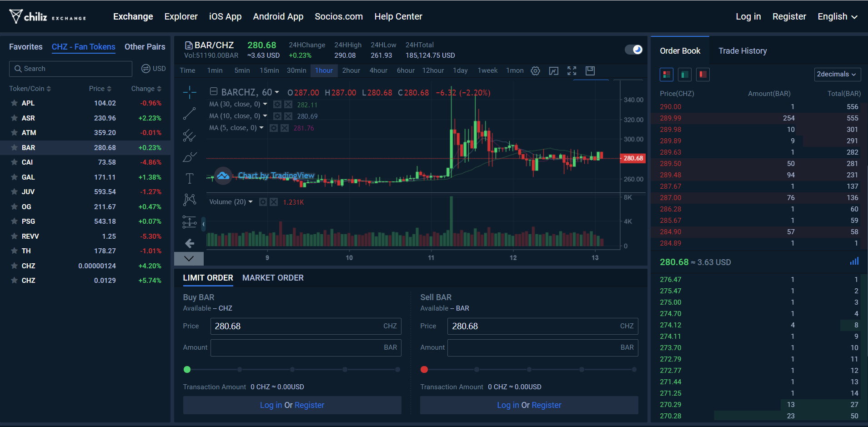Show only sell orders in order book
Image resolution: width=868 pixels, height=427 pixels.
(x=703, y=74)
